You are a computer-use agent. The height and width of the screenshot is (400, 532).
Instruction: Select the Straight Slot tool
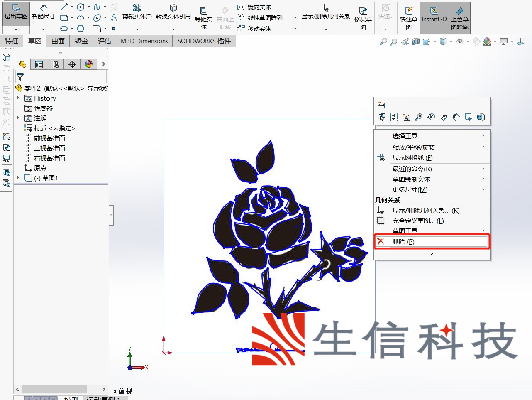coord(64,29)
